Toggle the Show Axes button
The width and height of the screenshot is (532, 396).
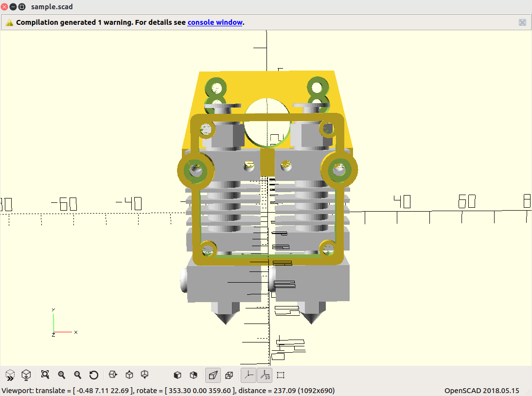(248, 375)
